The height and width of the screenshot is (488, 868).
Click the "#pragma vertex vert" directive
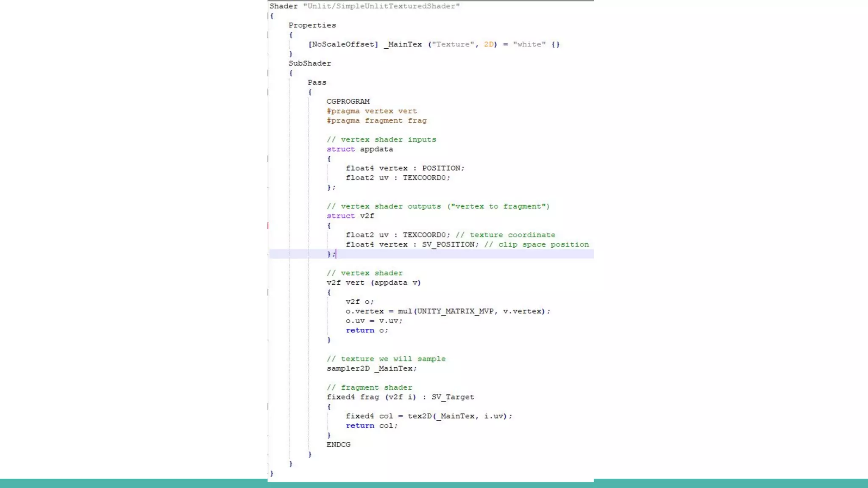tap(372, 111)
